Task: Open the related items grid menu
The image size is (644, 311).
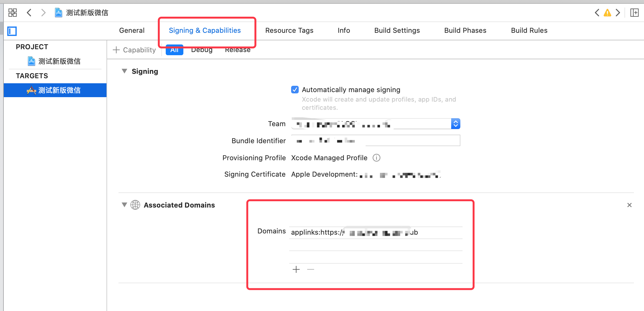Action: 13,13
